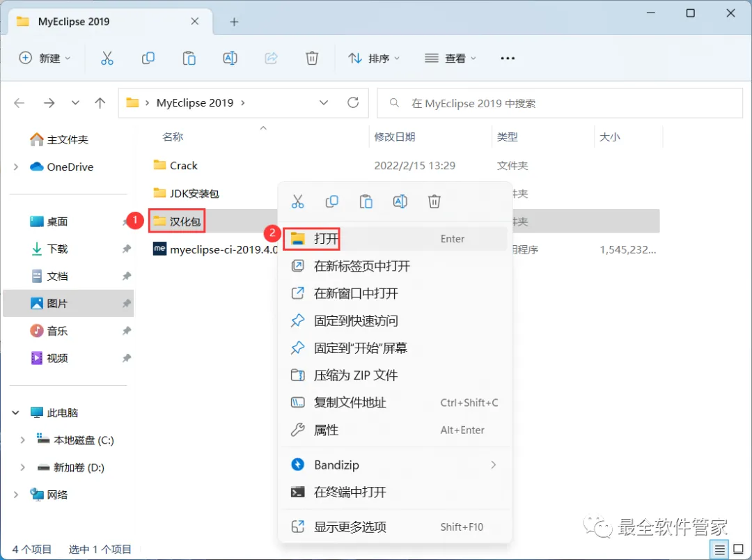The image size is (752, 560).
Task: Sort by the 大小 column header
Action: [609, 137]
